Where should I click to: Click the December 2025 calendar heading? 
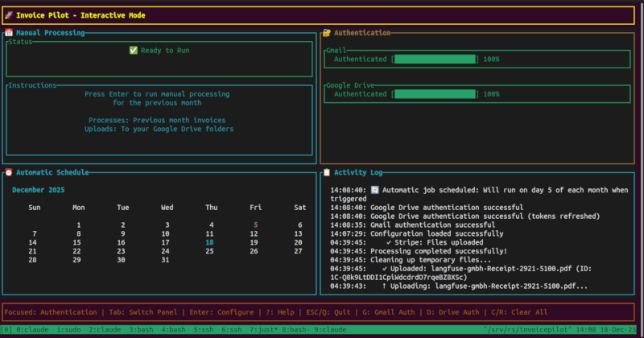38,190
